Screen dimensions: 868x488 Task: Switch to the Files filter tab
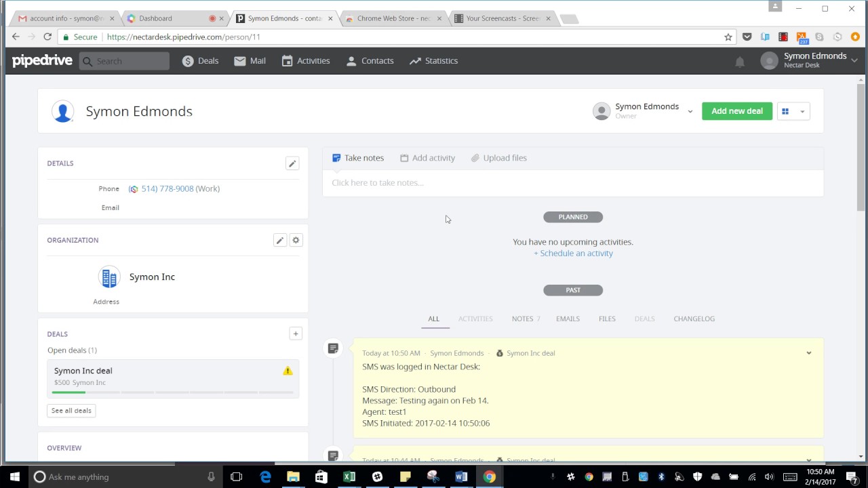pos(607,319)
